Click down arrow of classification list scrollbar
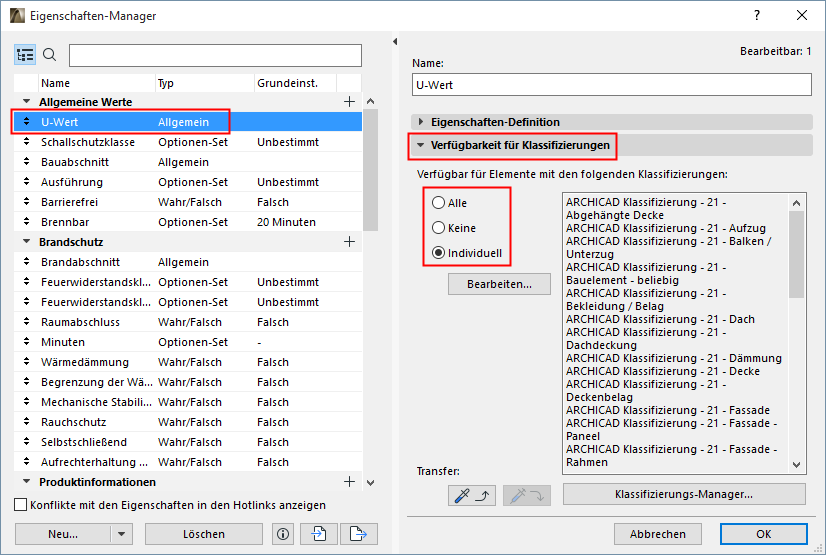Viewport: 826px width, 555px height. (796, 465)
